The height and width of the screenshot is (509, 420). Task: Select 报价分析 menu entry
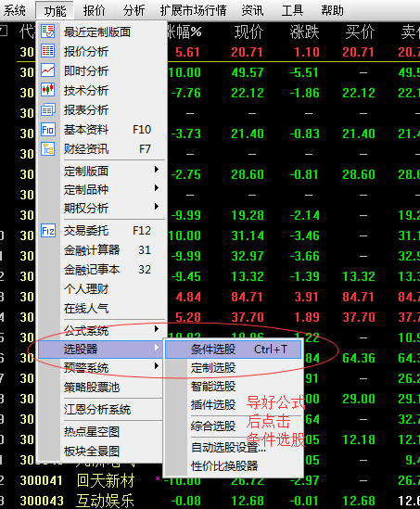102,51
